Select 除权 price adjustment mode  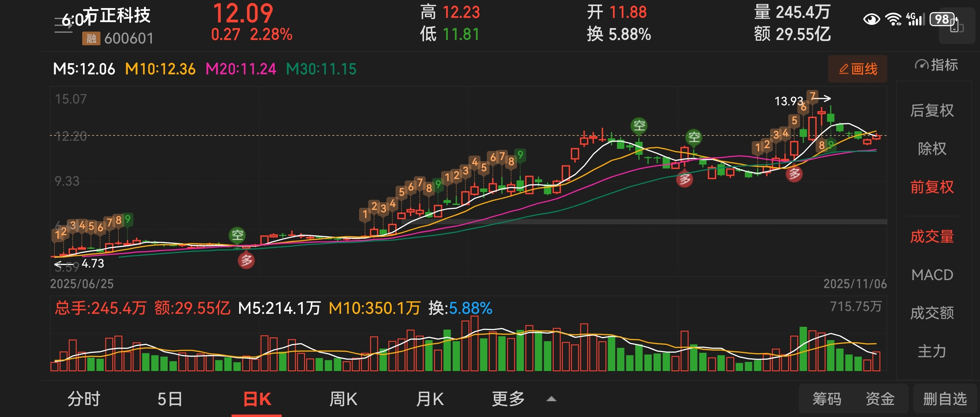pos(932,148)
